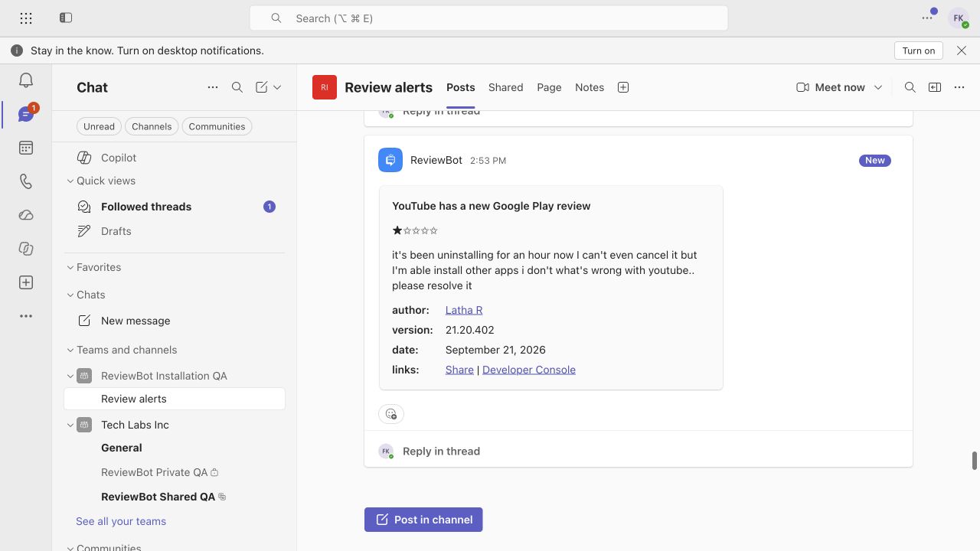
Task: Add a tab plus icon
Action: click(x=623, y=87)
